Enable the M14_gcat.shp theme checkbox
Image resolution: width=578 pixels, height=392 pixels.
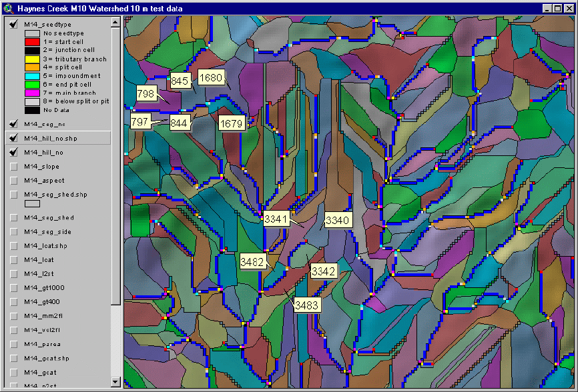click(13, 358)
